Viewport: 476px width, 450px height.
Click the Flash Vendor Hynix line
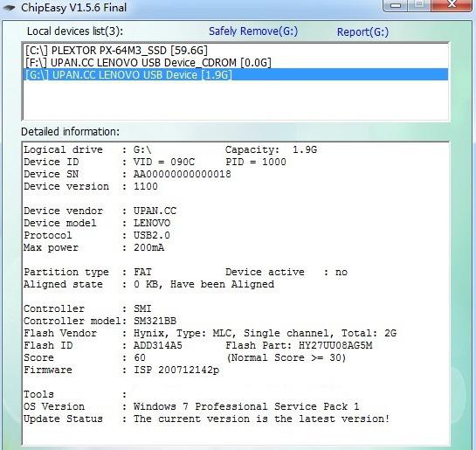tap(210, 334)
